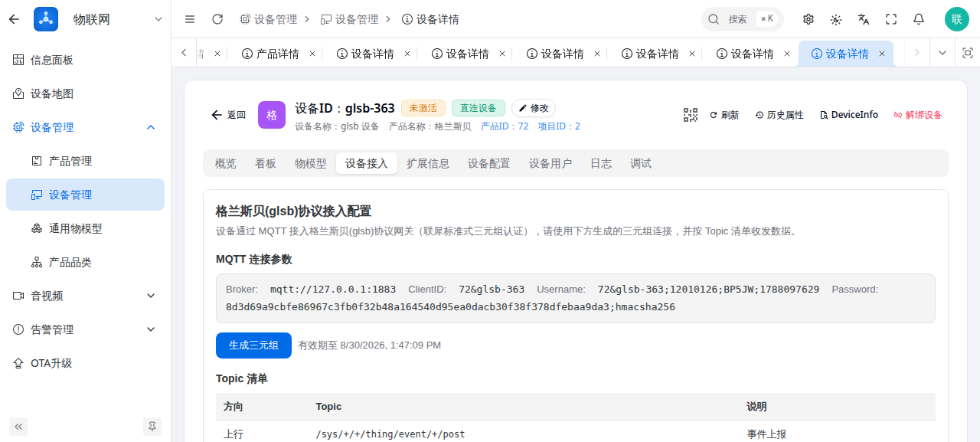Open 历史属性 history button
Viewport: 980px width, 442px height.
(x=779, y=115)
